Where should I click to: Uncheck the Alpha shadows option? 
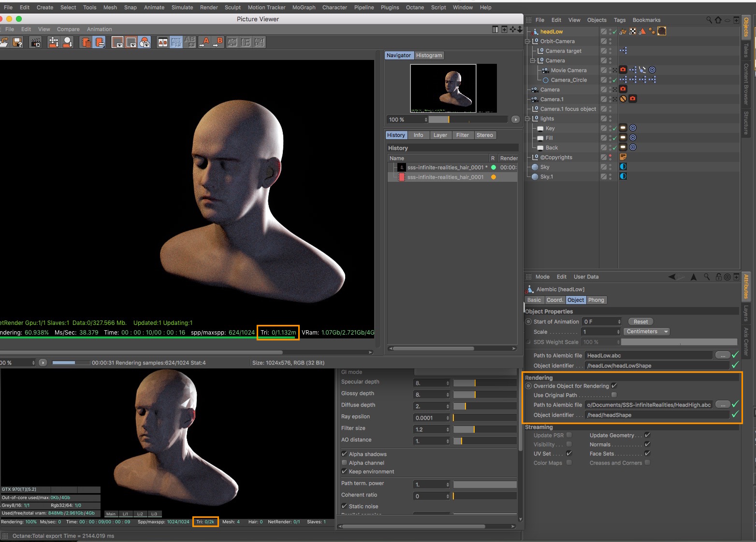345,454
